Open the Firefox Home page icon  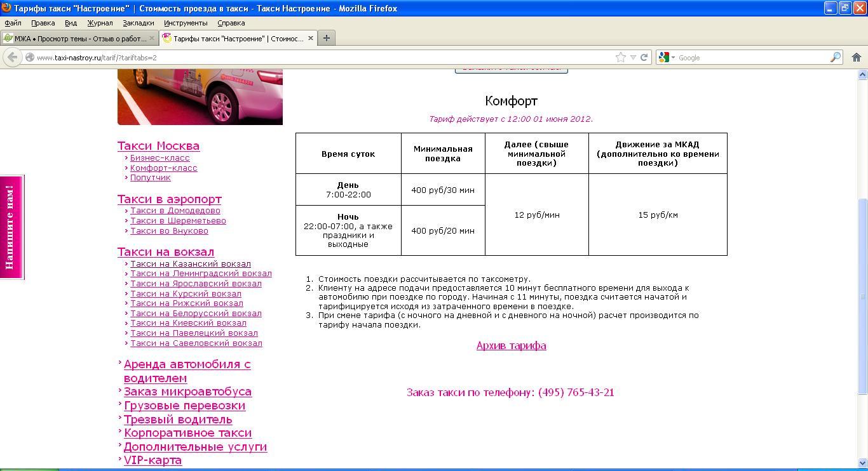[856, 57]
